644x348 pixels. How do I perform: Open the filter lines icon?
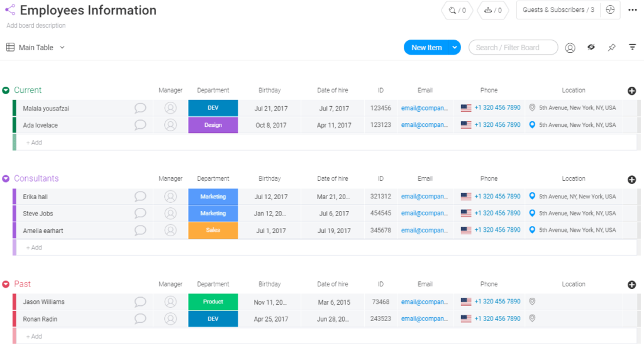[x=632, y=48]
